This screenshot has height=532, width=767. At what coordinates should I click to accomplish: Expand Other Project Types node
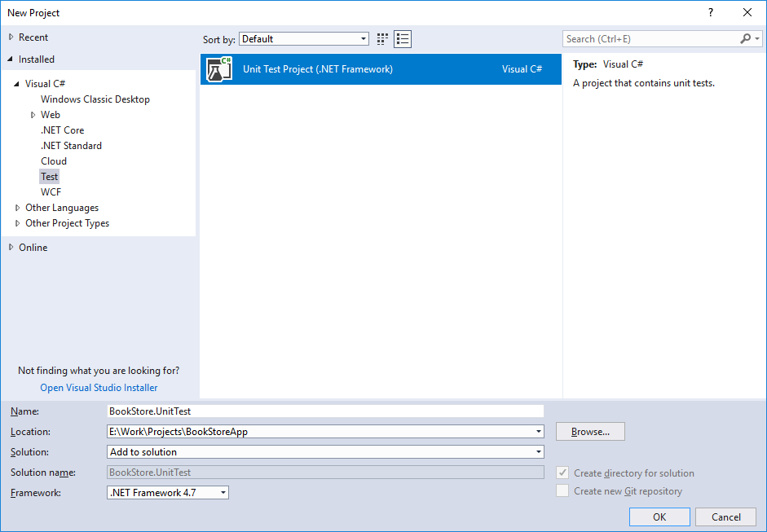pyautogui.click(x=18, y=223)
